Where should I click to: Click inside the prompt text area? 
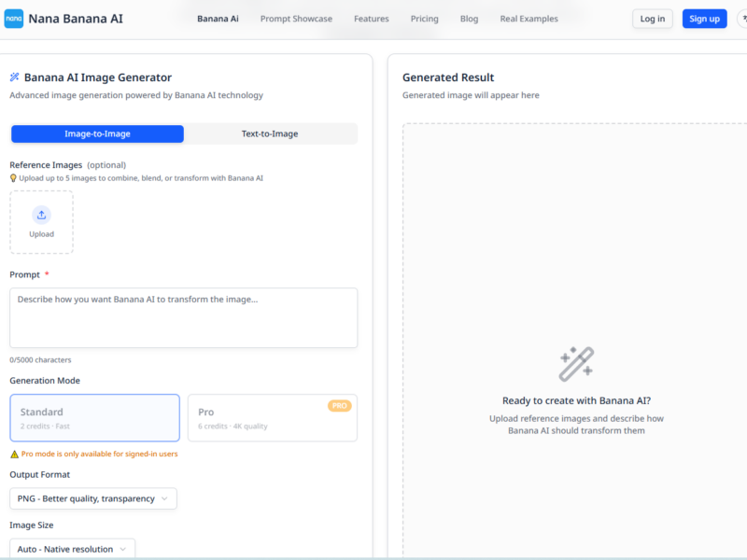[x=183, y=317]
